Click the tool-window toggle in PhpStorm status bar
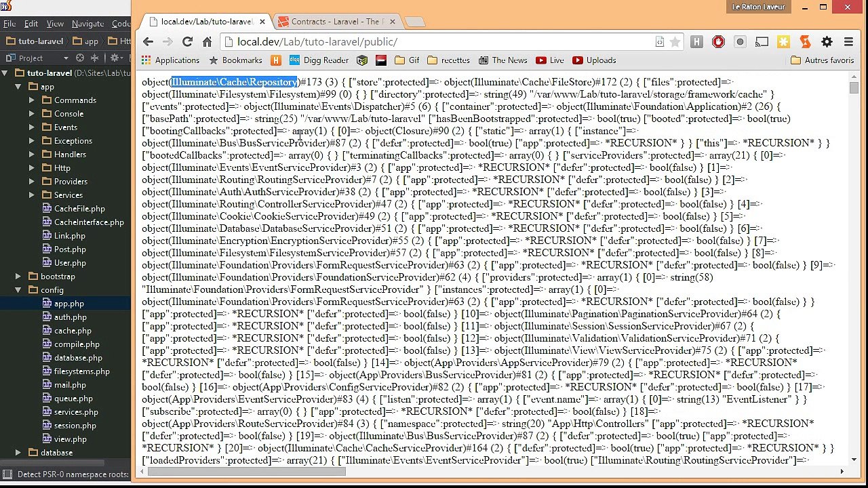 [x=7, y=474]
